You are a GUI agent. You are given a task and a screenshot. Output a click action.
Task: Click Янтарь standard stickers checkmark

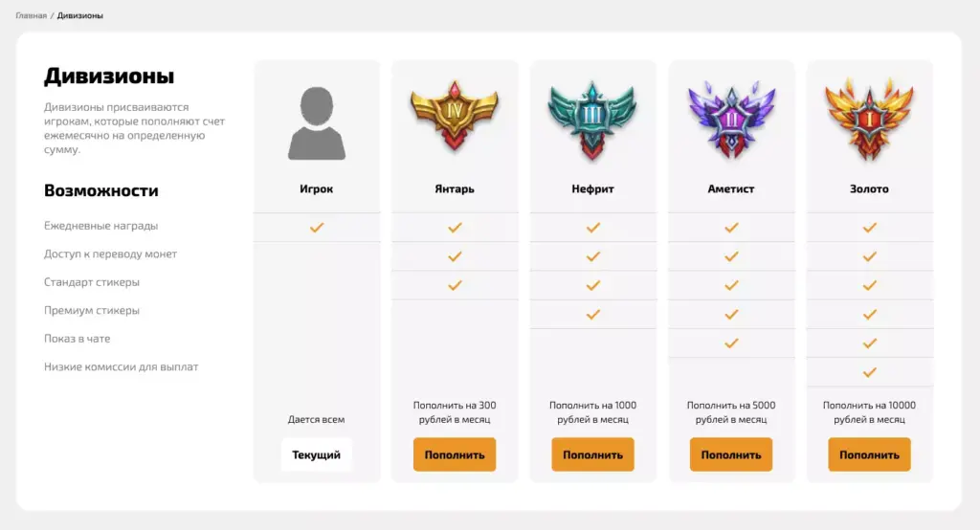coord(455,285)
